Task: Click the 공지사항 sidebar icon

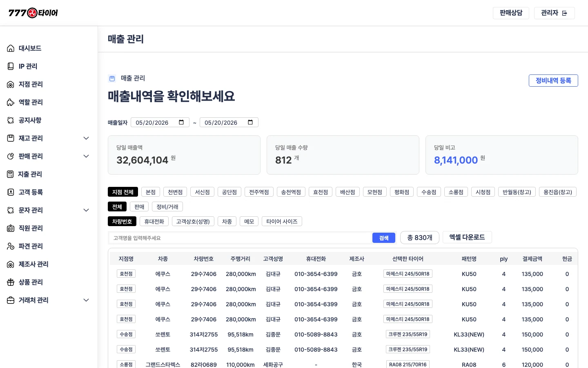Action: [x=11, y=120]
